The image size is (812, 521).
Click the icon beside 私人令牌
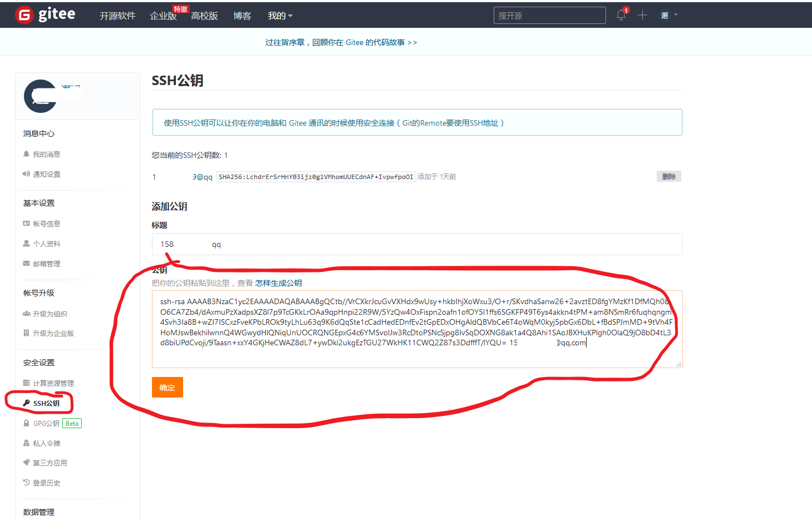[x=26, y=443]
